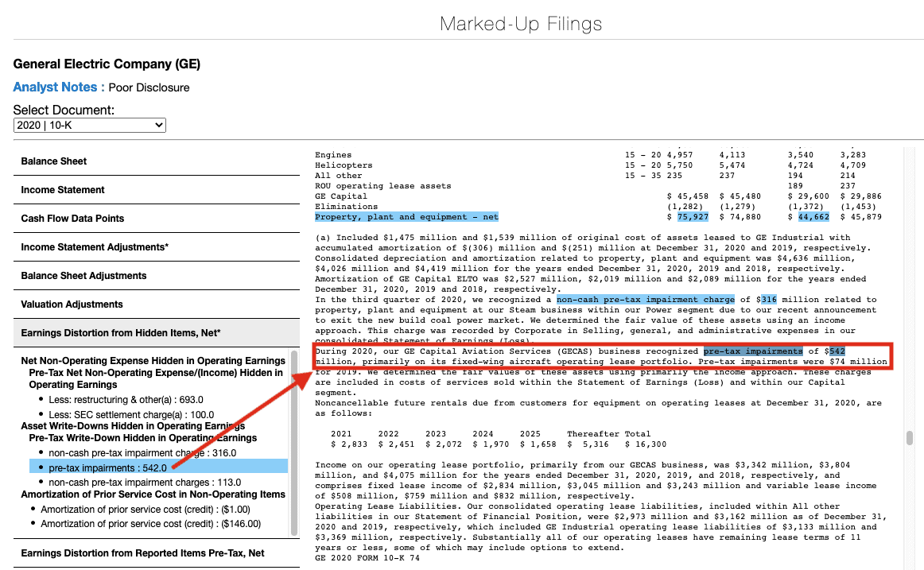Viewport: 924px width, 570px height.
Task: Select the restructuring & other 693.0 item
Action: click(x=126, y=400)
